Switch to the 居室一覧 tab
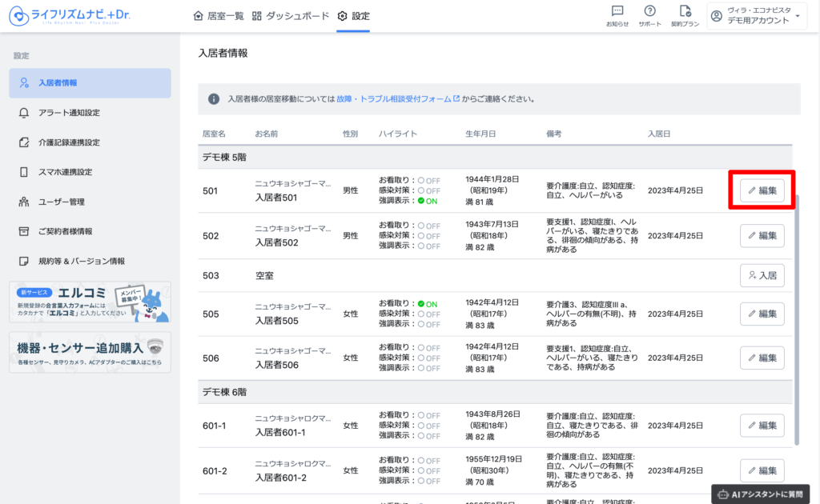The image size is (820, 504). click(x=219, y=16)
